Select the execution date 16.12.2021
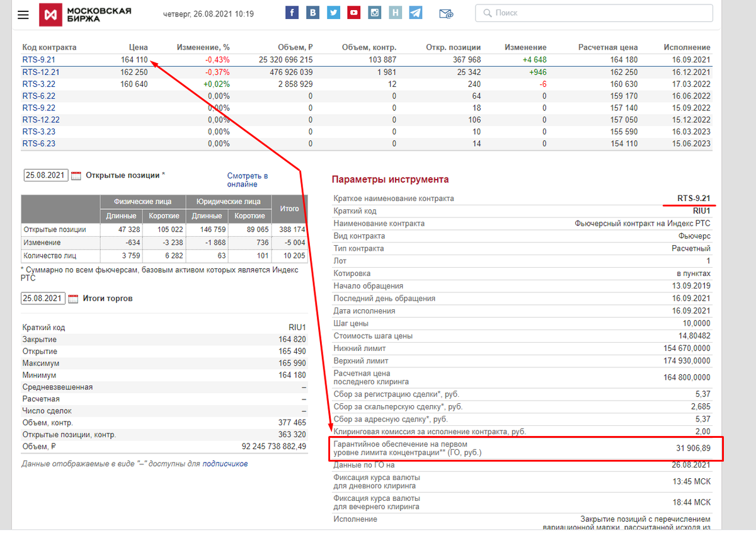 pos(691,72)
